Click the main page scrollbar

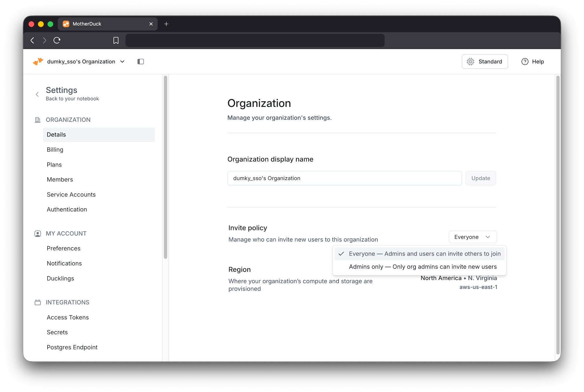pyautogui.click(x=558, y=215)
